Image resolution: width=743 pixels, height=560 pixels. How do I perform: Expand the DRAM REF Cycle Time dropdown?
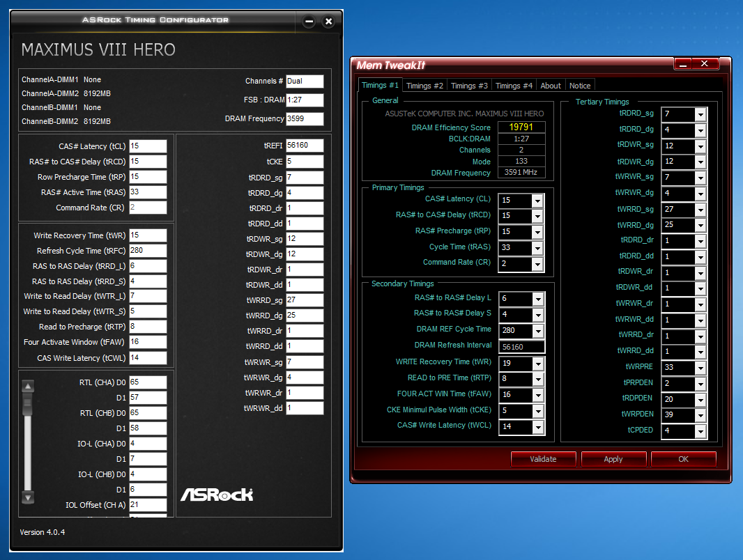point(538,331)
